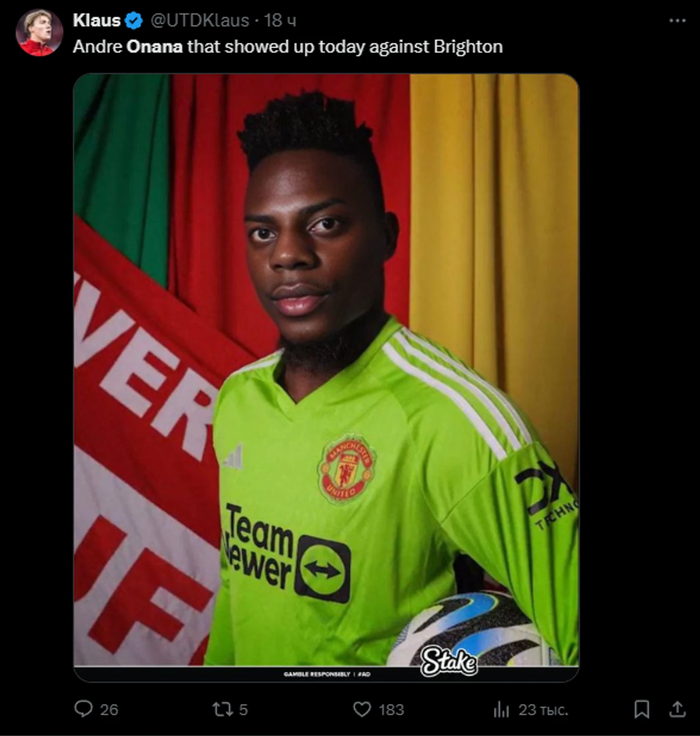Image resolution: width=700 pixels, height=736 pixels.
Task: Open the @UTDKlaus handle link
Action: [x=200, y=20]
